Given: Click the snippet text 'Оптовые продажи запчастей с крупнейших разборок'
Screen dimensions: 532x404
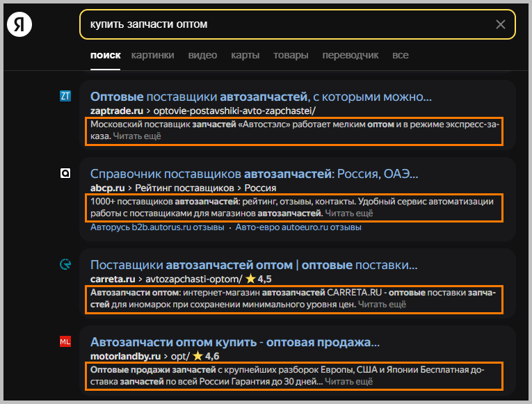Looking at the screenshot, I should tap(204, 370).
